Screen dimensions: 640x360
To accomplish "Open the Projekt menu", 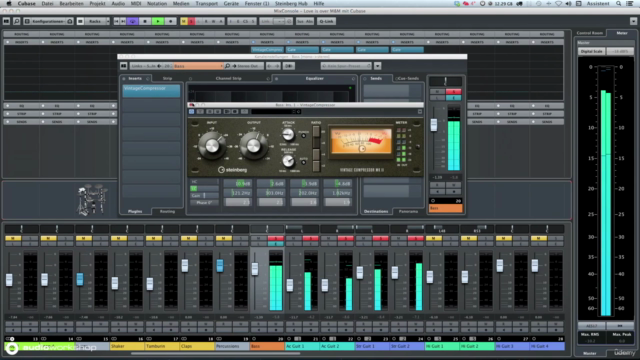I will (x=98, y=3).
